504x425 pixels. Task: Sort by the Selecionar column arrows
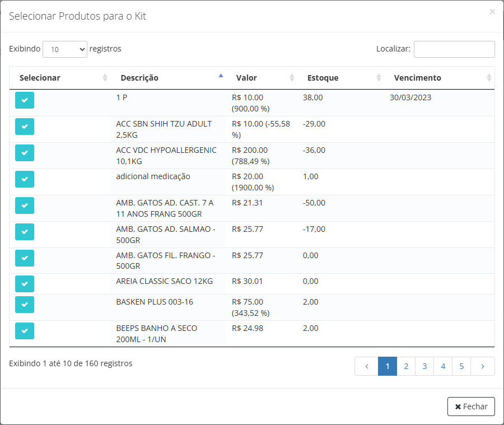click(x=105, y=78)
